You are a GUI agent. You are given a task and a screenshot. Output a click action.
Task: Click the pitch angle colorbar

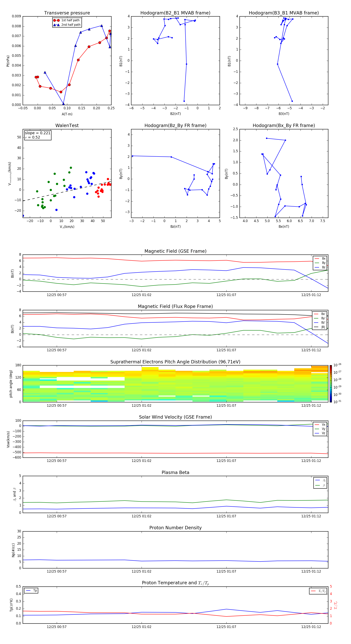(x=331, y=384)
